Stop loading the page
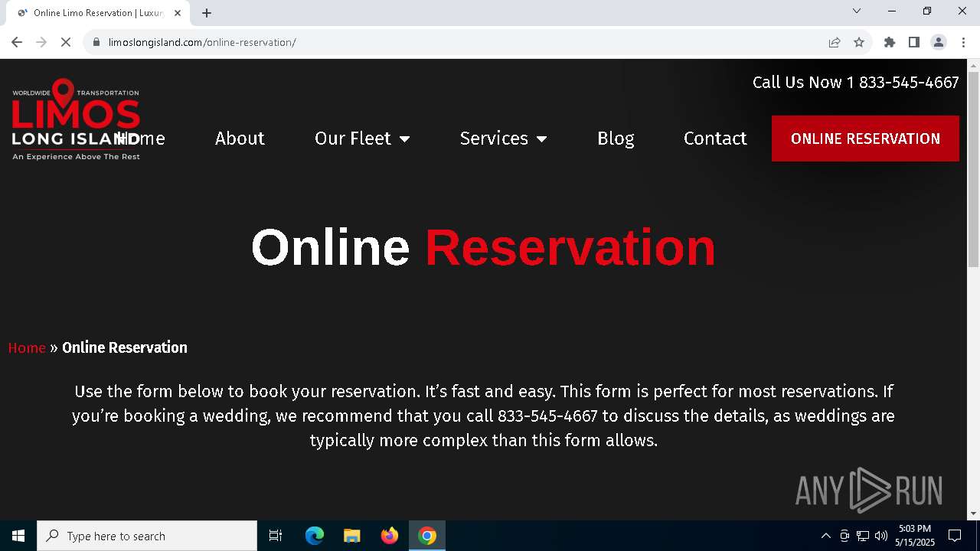 tap(66, 42)
